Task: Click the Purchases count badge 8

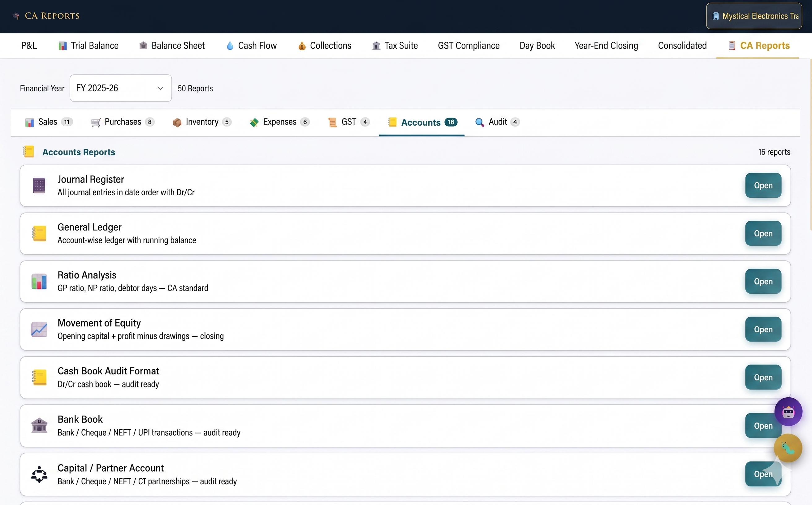Action: coord(150,122)
